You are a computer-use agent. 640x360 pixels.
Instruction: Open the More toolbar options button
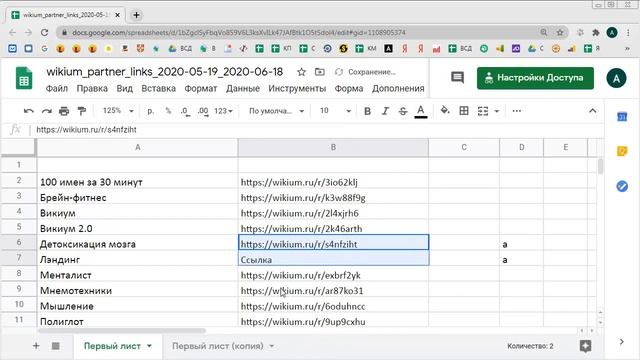(x=517, y=111)
